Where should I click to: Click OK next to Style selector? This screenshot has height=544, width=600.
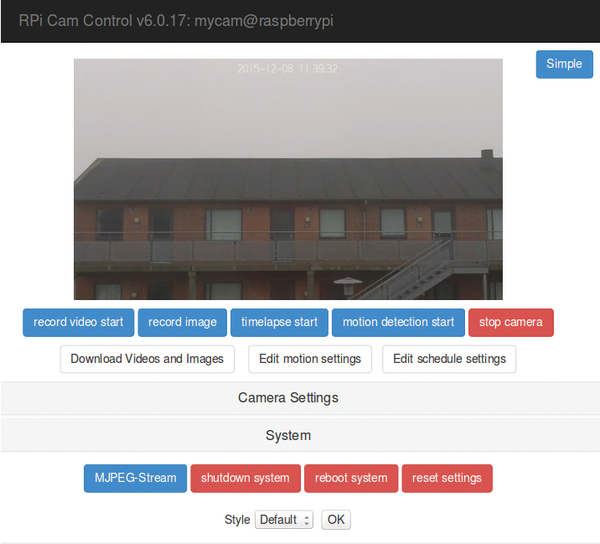pyautogui.click(x=336, y=520)
